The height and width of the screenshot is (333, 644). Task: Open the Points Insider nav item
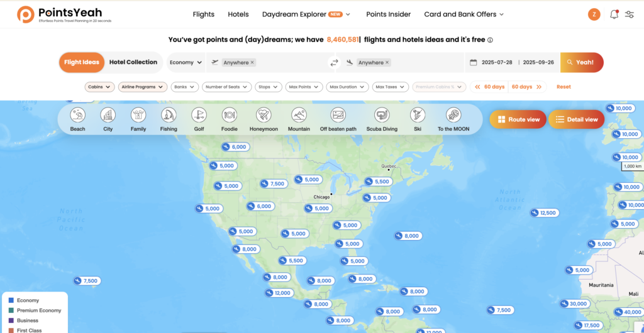click(389, 14)
